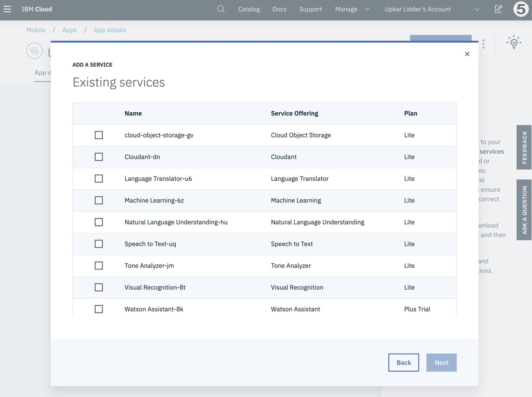The height and width of the screenshot is (397, 532).
Task: Click Speech to Text offering cell
Action: 292,244
